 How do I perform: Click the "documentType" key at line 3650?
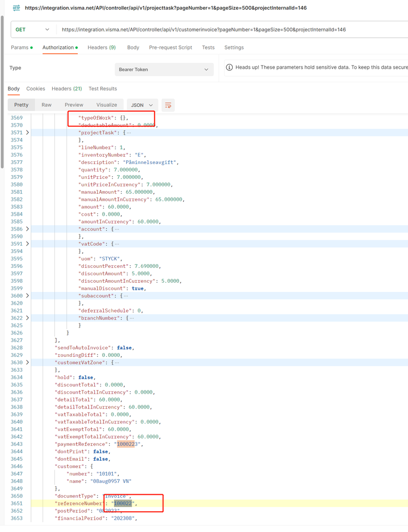77,496
